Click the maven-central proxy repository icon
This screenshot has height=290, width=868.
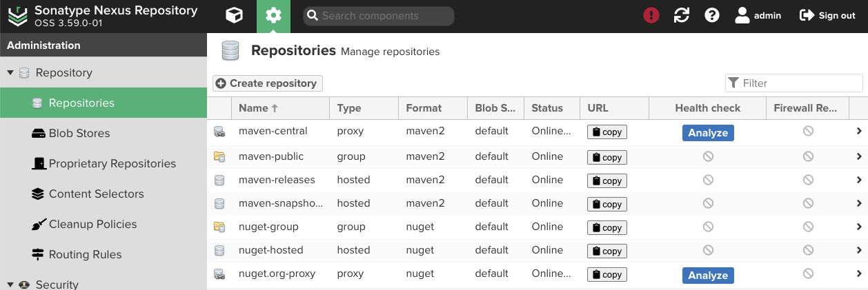219,132
